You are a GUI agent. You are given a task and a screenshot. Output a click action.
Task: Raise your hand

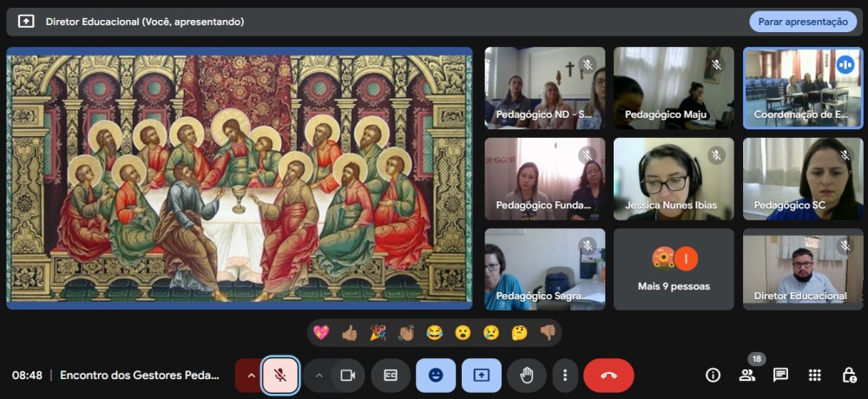point(527,376)
